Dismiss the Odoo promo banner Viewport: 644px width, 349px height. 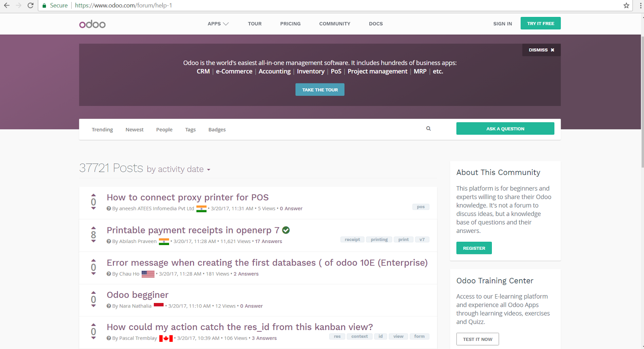[x=541, y=50]
